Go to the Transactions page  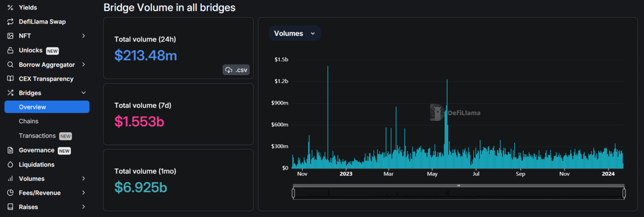coord(37,136)
